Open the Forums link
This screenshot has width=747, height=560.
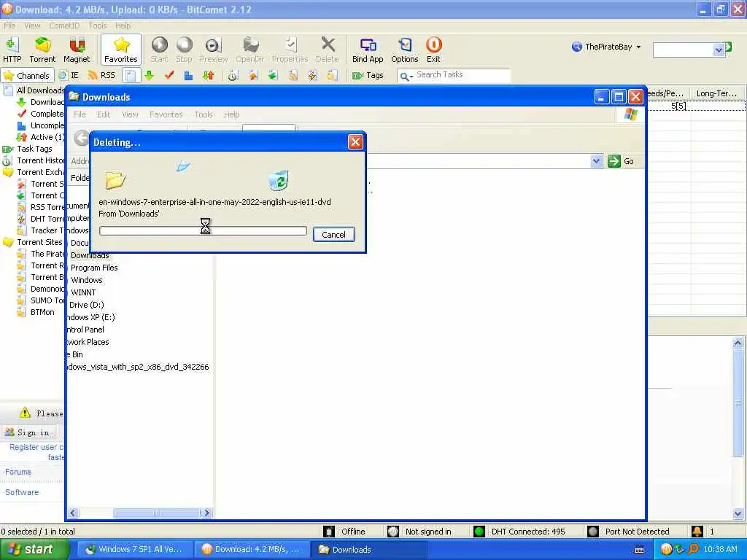click(18, 472)
